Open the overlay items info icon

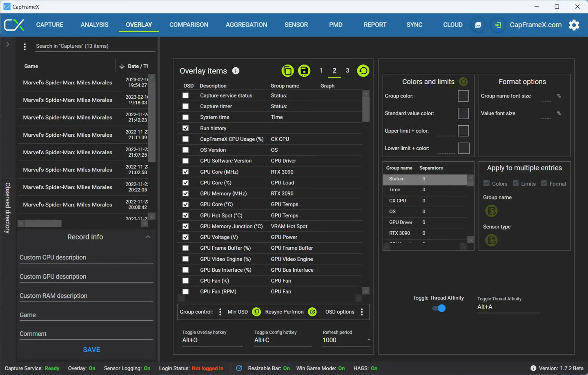(236, 71)
